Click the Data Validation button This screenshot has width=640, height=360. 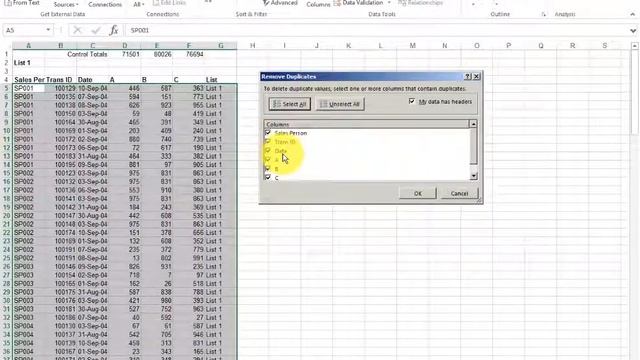pyautogui.click(x=358, y=3)
